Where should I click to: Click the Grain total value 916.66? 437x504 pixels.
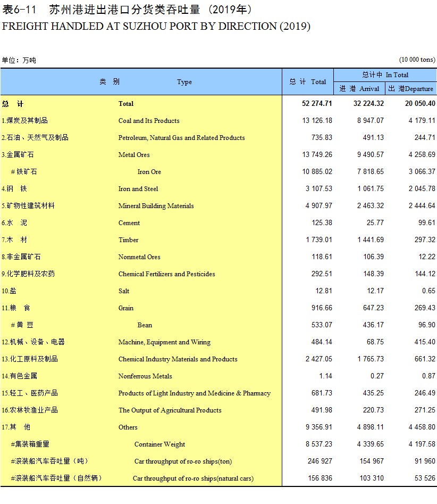[322, 308]
